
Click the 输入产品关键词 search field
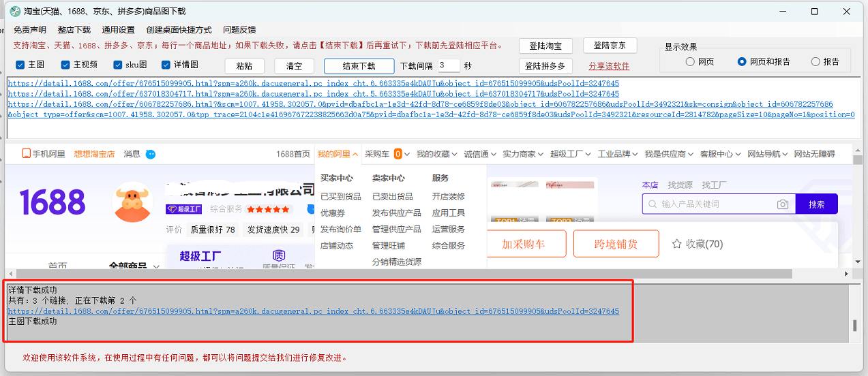pyautogui.click(x=719, y=204)
